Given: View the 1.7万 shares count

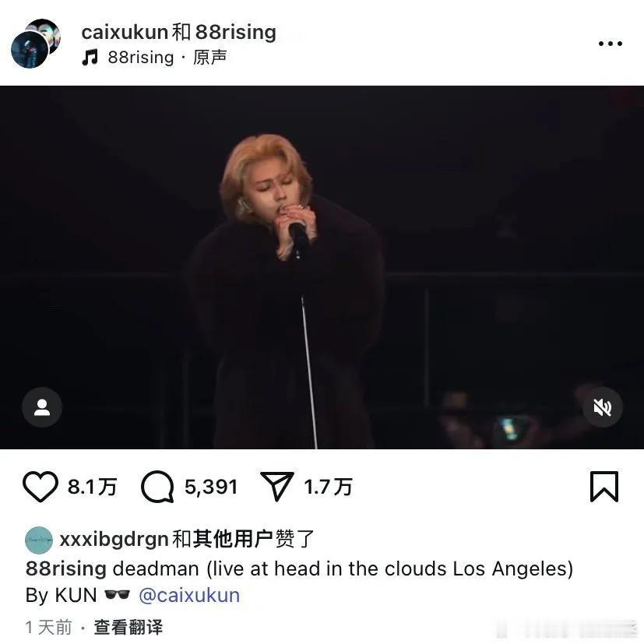Looking at the screenshot, I should pyautogui.click(x=328, y=487).
